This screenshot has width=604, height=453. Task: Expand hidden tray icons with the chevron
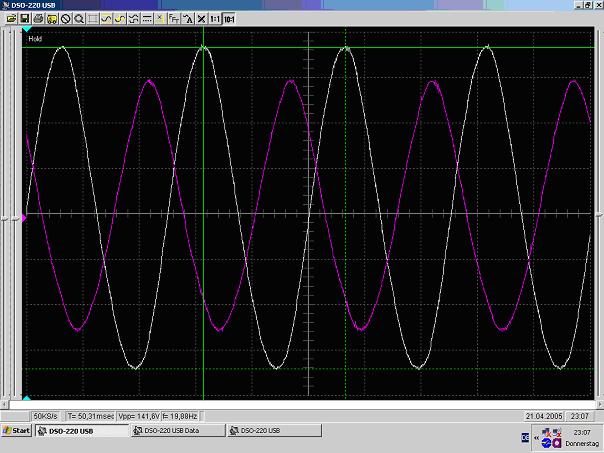(x=536, y=438)
